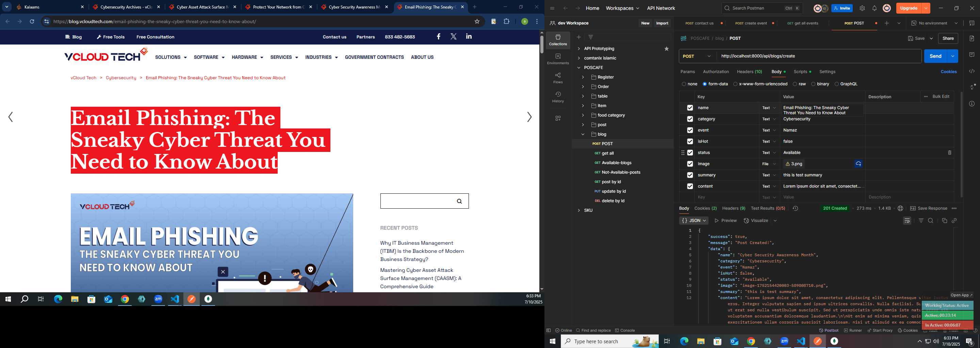Open the Workspaces dropdown

[x=622, y=8]
